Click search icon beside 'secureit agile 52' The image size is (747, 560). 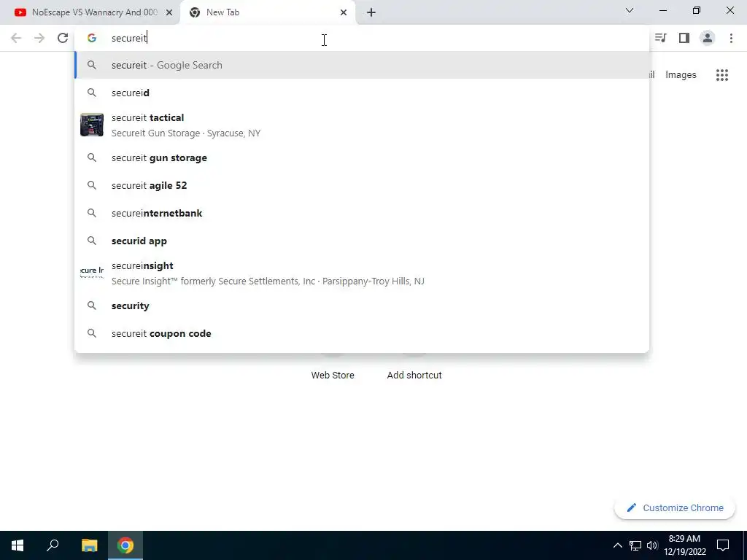92,185
